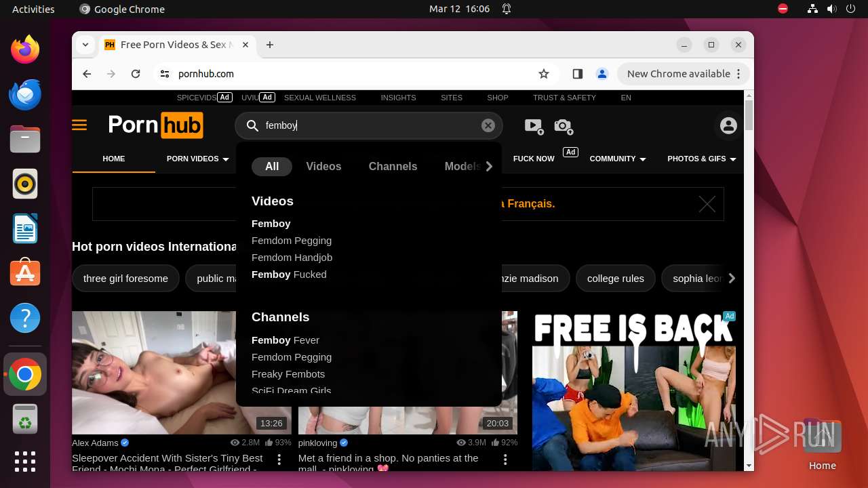Bookmark this page with the star icon

pos(543,74)
